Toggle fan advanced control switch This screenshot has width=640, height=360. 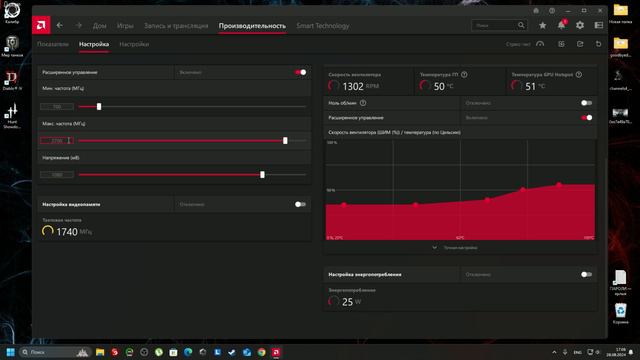(x=587, y=118)
